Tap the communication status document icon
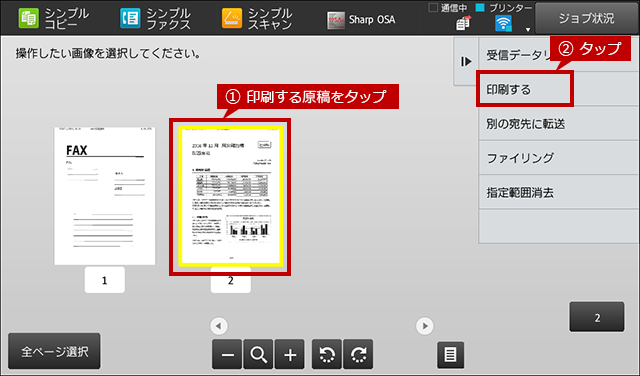The width and height of the screenshot is (640, 376). click(x=463, y=23)
